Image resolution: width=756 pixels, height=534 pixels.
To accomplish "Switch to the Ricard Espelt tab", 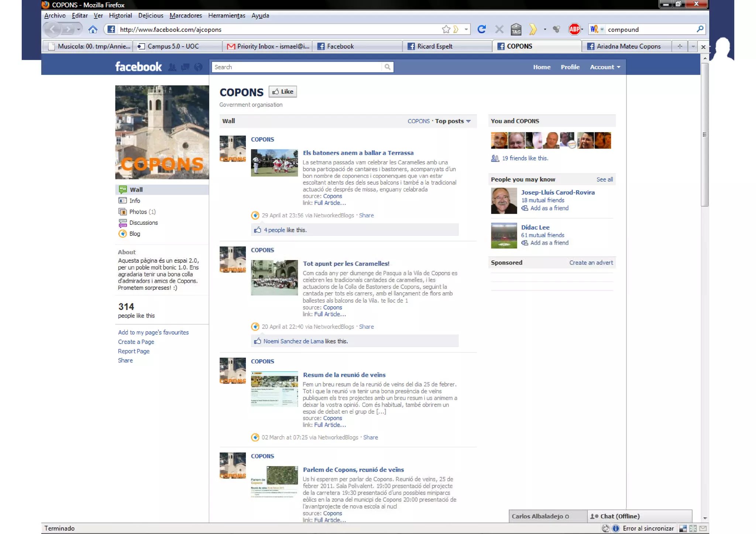I will point(447,46).
